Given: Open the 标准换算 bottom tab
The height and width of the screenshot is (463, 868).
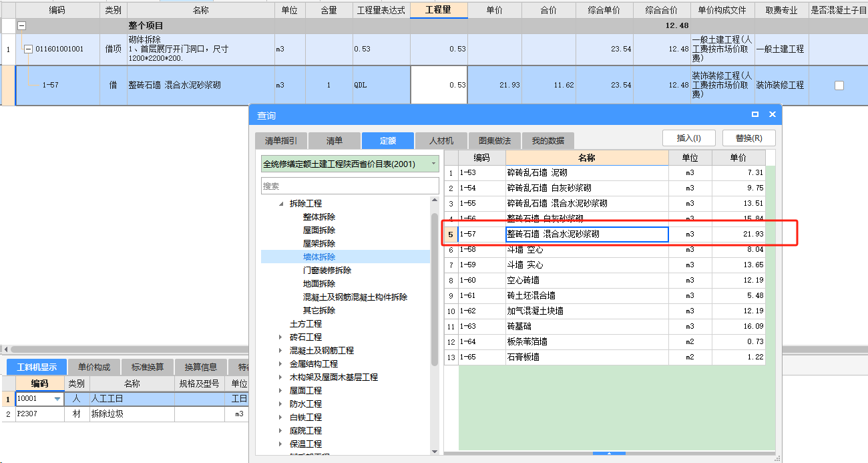Looking at the screenshot, I should click(148, 367).
